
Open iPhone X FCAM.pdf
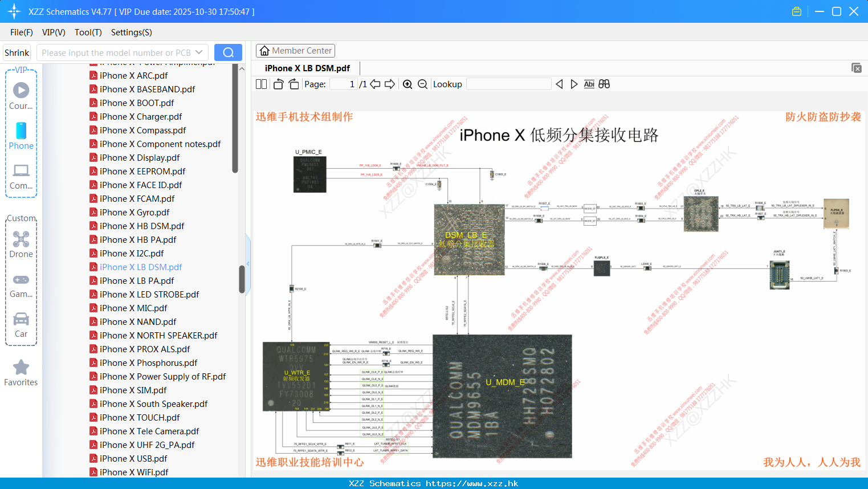point(137,199)
